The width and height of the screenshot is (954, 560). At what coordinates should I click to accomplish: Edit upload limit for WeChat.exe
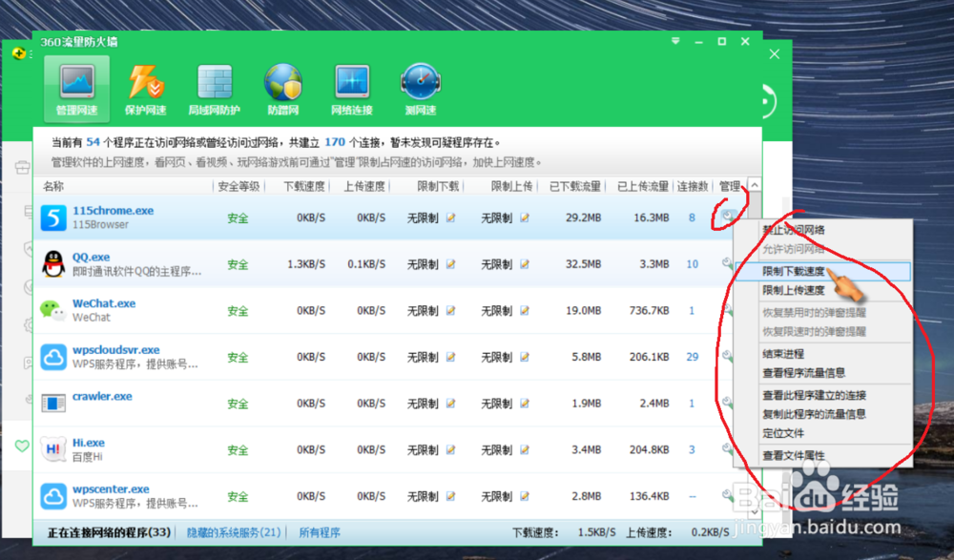coord(525,310)
